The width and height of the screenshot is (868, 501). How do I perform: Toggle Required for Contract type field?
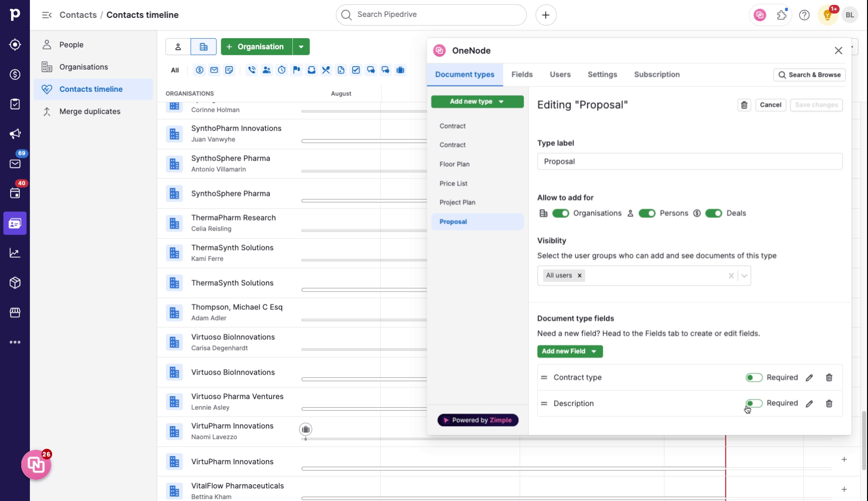[754, 378]
